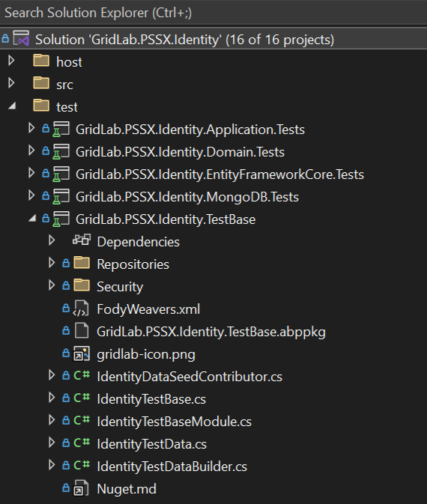Click the C# icon of IdentityTestData.cs
Screen dimensions: 427x504
(82, 443)
